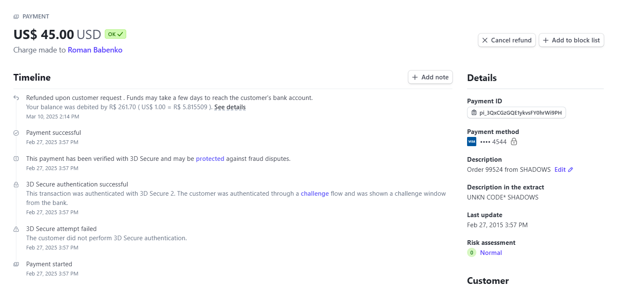
Task: Click the payment icon next to PAYMENT header
Action: pos(16,17)
